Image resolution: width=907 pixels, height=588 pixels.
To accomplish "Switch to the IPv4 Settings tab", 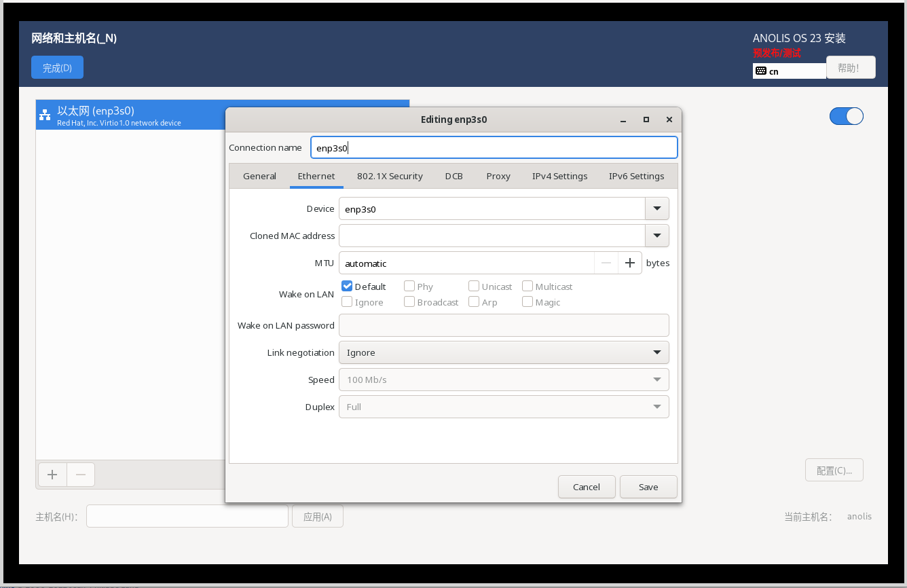I will (559, 176).
